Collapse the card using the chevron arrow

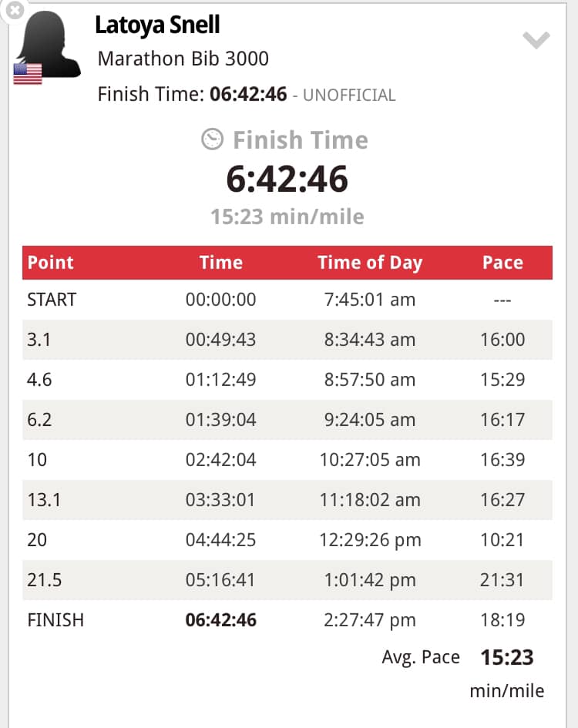[x=536, y=40]
